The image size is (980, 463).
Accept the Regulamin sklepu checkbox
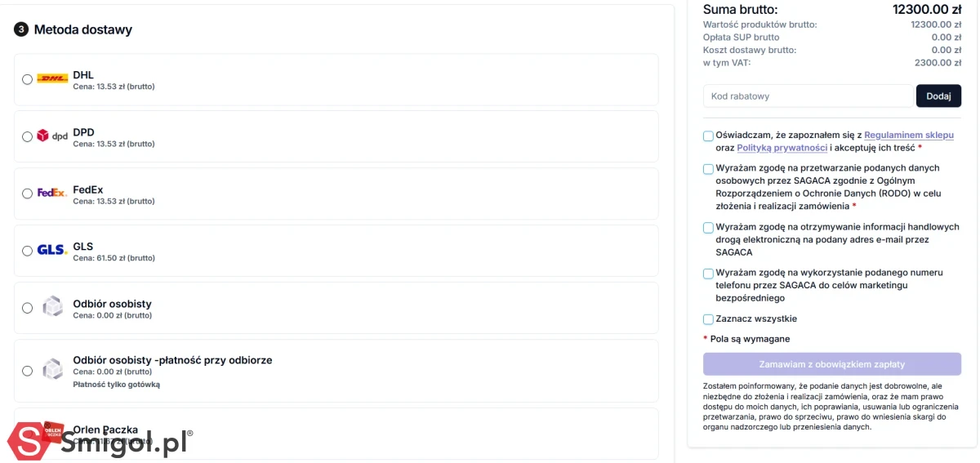(x=708, y=136)
